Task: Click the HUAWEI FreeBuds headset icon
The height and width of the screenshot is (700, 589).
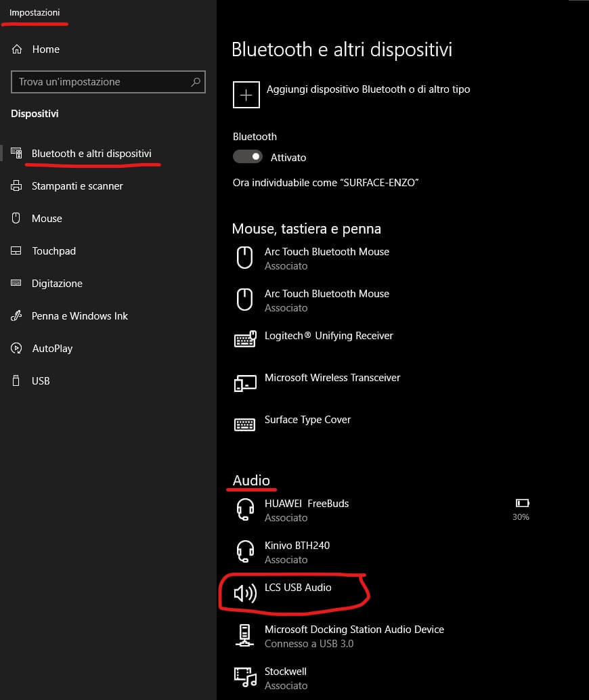Action: coord(244,510)
